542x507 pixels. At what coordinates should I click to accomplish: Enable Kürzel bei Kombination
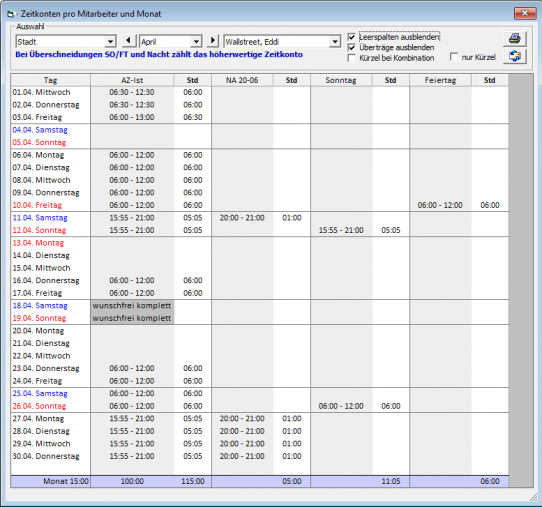coord(352,58)
